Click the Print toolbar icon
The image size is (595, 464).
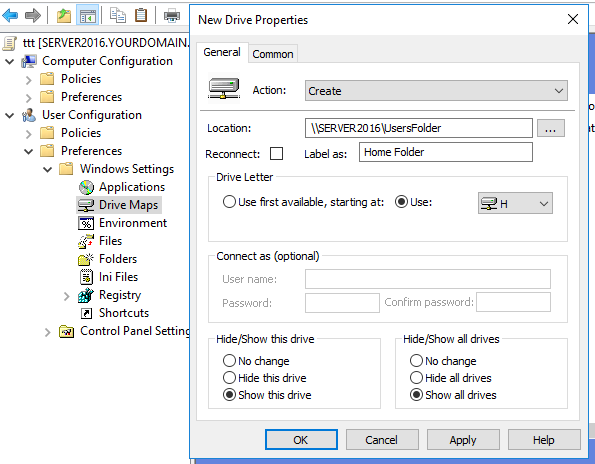[x=172, y=16]
